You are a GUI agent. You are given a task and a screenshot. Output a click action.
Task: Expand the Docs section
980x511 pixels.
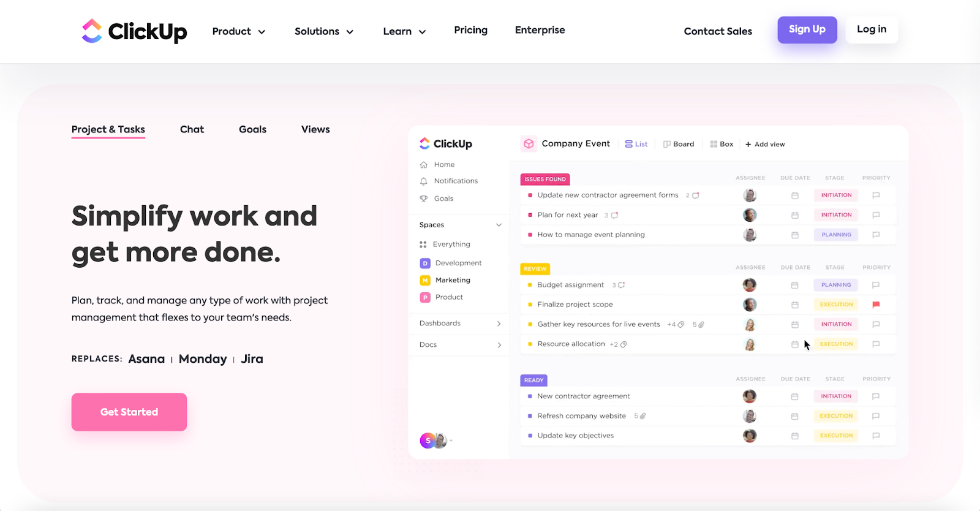499,345
